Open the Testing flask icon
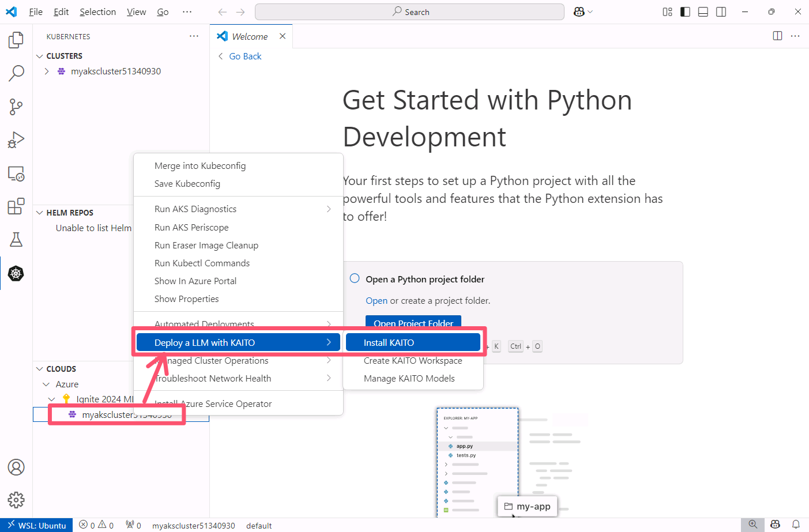This screenshot has height=532, width=809. click(16, 240)
